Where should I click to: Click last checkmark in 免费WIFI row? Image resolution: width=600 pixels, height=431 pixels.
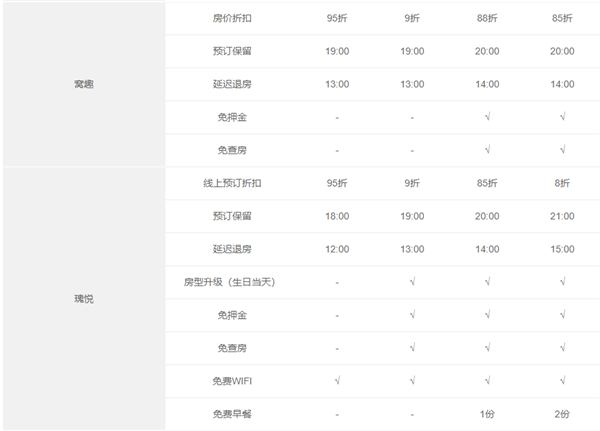click(x=562, y=381)
